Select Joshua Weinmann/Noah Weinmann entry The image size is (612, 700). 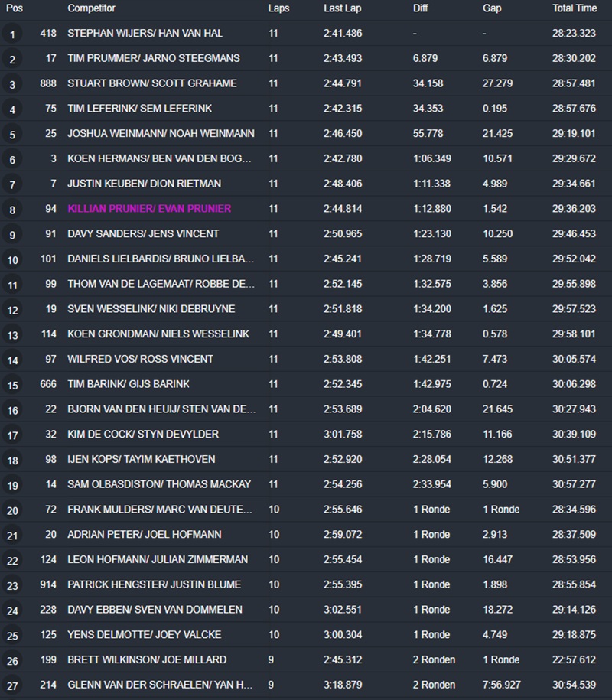point(161,134)
